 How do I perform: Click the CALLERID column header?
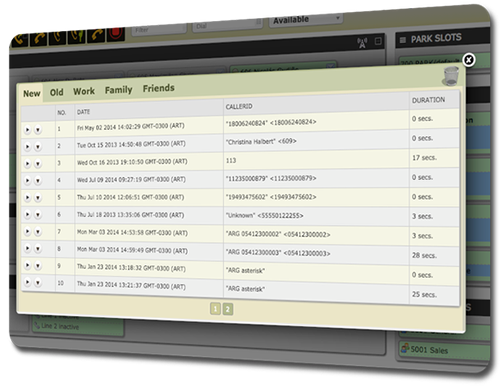[x=239, y=107]
